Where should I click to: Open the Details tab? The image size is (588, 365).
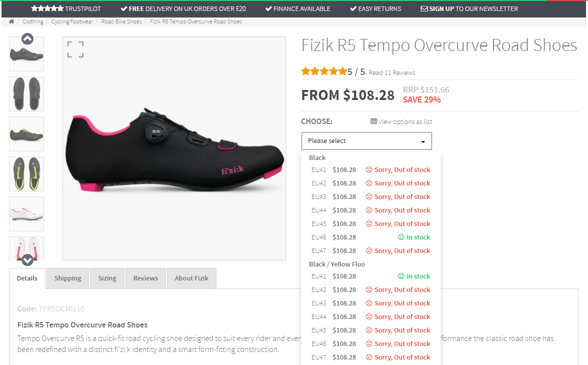pos(27,278)
